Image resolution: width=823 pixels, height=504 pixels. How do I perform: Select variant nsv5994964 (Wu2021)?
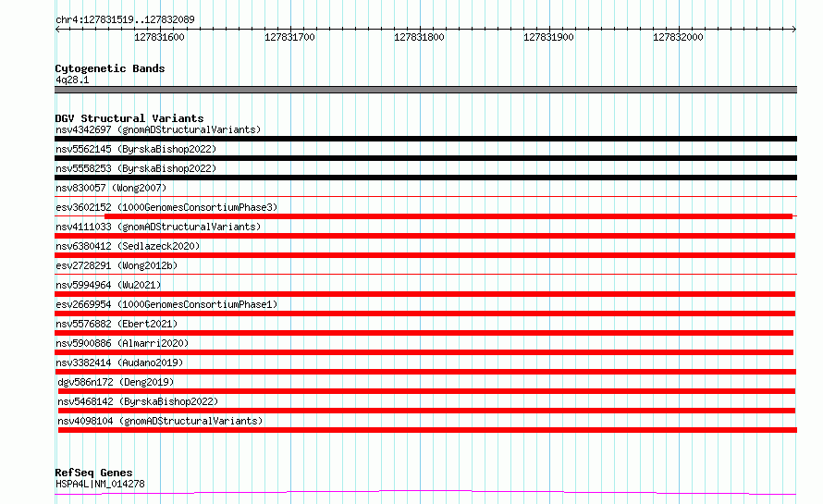[108, 285]
